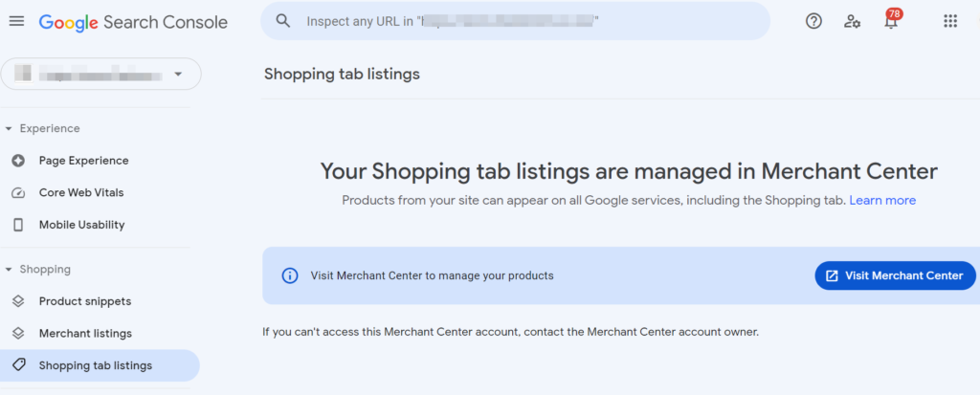Click the info icon in the banner
The height and width of the screenshot is (395, 980).
(290, 275)
